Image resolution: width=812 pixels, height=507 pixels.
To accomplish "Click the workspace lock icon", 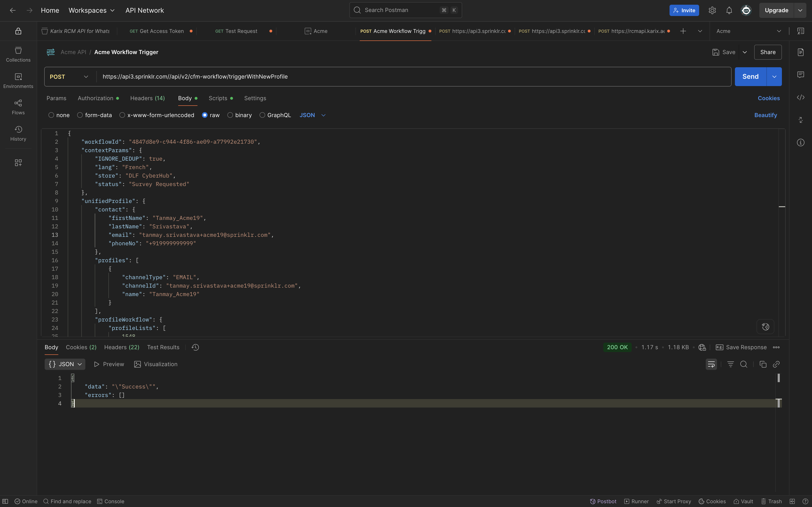I will coord(18,31).
